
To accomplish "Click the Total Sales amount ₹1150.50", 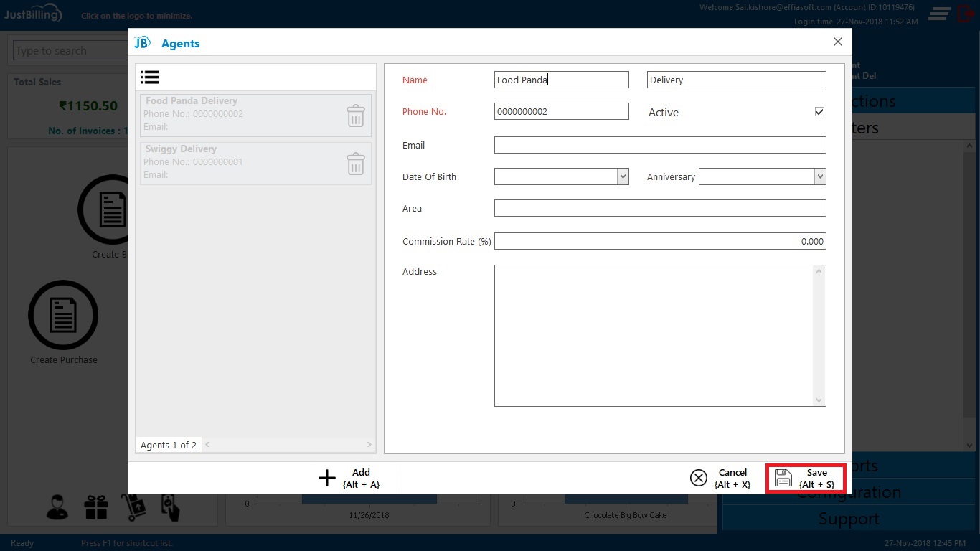I will point(88,106).
